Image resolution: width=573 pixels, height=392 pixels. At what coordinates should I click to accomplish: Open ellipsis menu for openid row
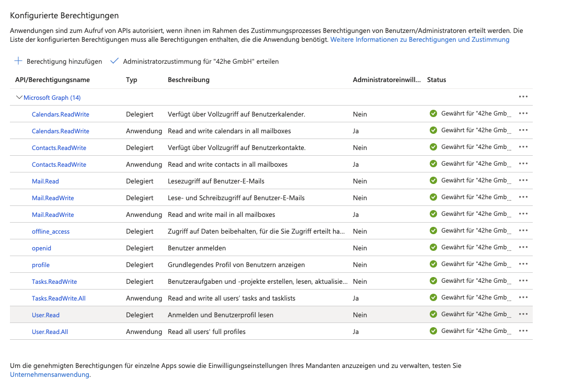[523, 248]
